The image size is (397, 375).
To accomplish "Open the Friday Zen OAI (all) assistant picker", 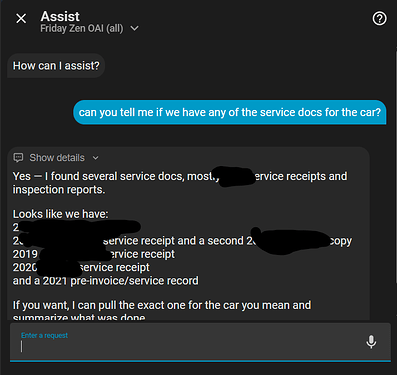I will pyautogui.click(x=89, y=29).
